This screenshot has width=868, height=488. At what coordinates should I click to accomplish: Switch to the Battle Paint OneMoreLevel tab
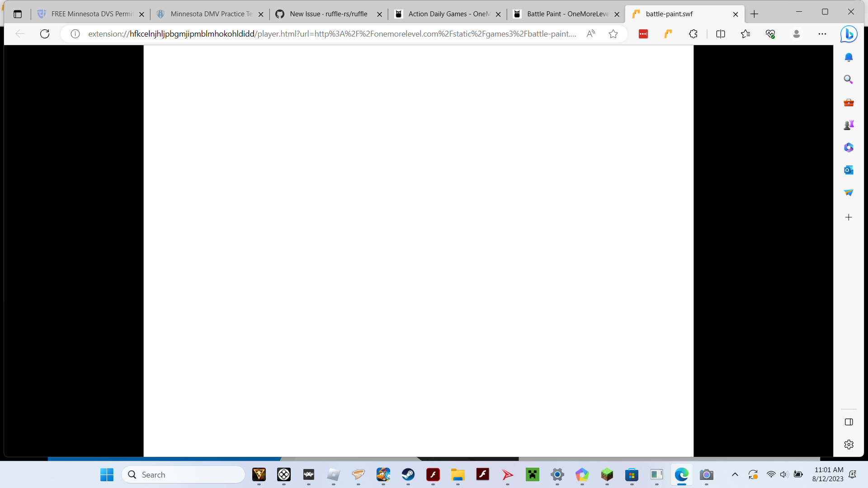point(565,14)
